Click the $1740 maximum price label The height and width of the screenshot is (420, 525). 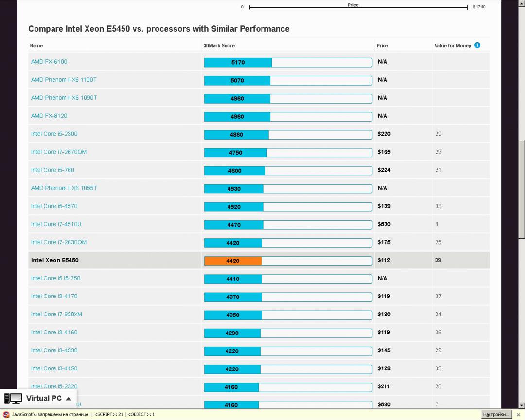pyautogui.click(x=479, y=7)
